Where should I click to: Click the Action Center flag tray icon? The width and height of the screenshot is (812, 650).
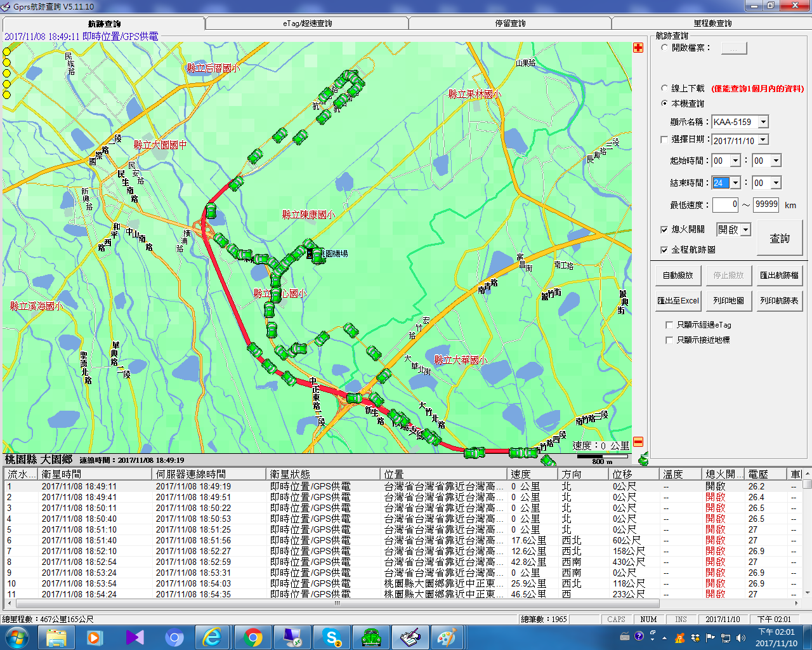point(710,637)
